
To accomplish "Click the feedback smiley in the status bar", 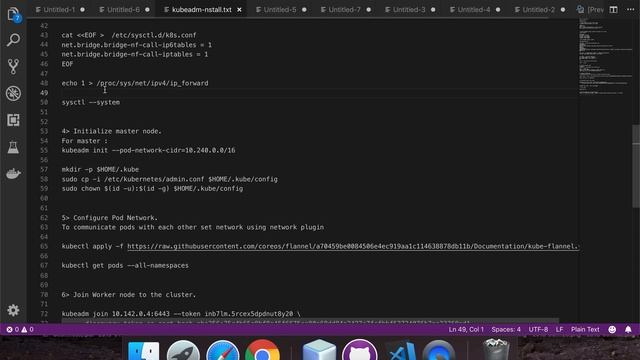I will click(x=612, y=329).
